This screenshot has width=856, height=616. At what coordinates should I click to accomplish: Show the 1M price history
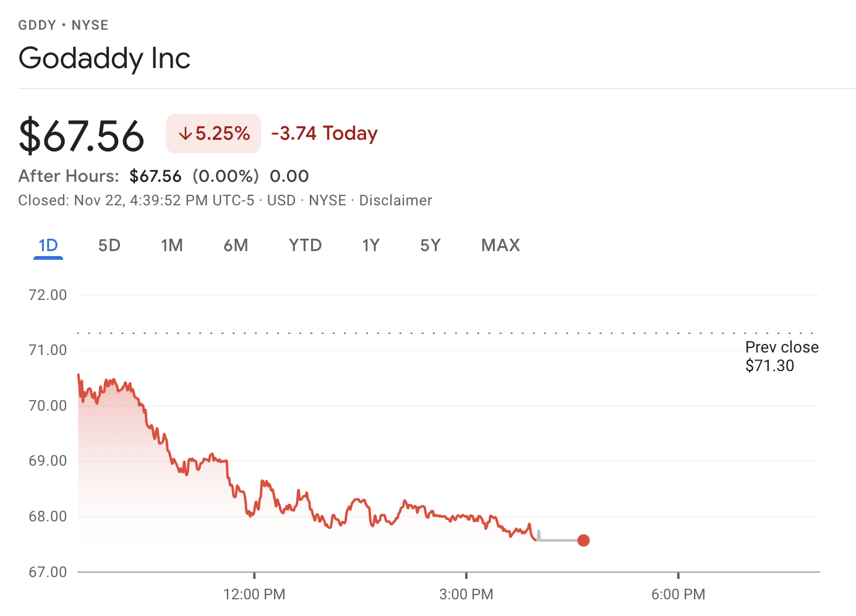pos(172,246)
